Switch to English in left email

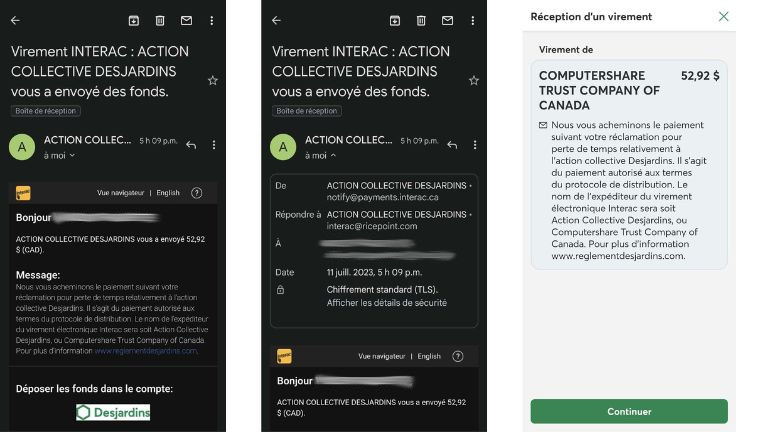pyautogui.click(x=168, y=193)
